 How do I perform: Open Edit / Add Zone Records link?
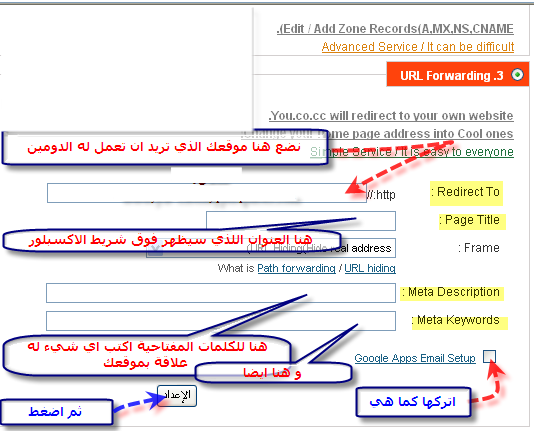pyautogui.click(x=395, y=29)
